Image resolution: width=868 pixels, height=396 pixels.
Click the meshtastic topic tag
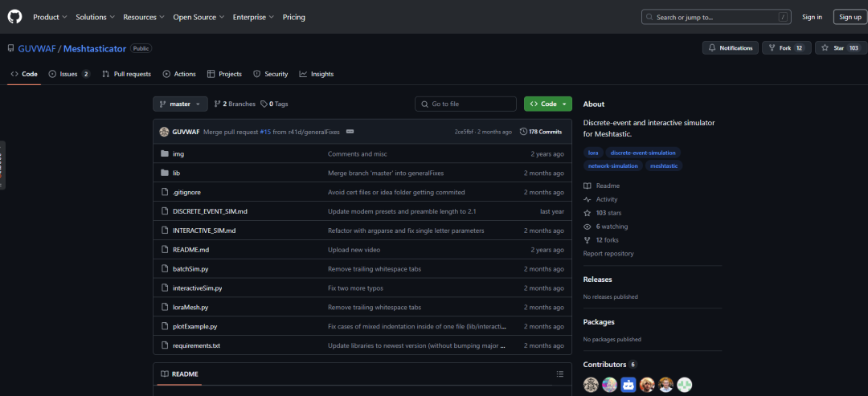coord(664,165)
